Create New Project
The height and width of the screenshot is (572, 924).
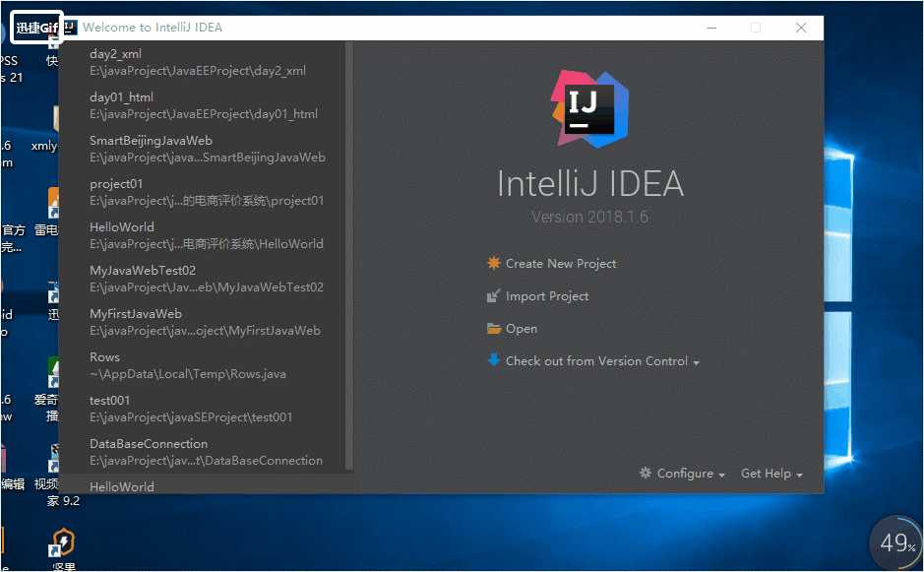click(561, 264)
